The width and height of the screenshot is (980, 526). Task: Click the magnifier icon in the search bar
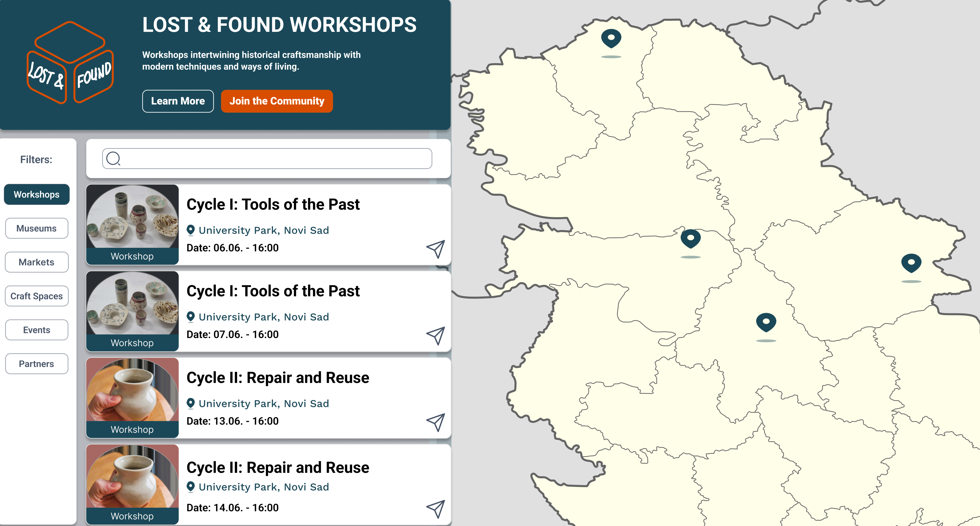[x=113, y=158]
